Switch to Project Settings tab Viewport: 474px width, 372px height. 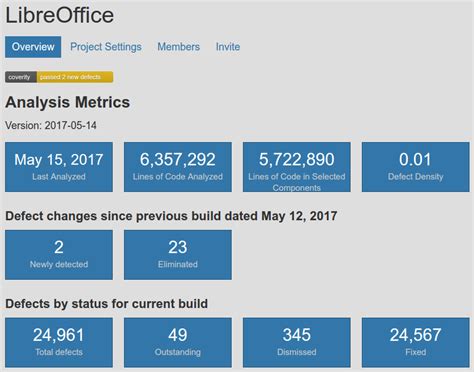106,47
